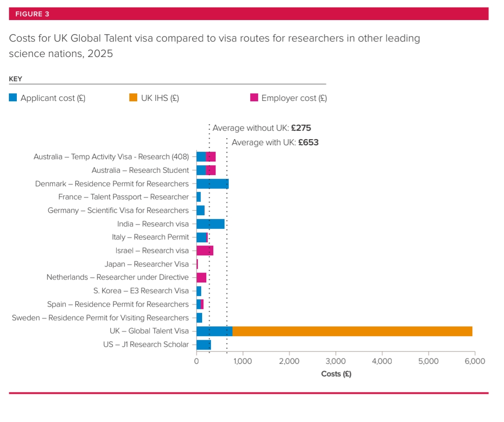
Task: Click the pink Netherlands Researcher under Directive bar
Action: pos(201,278)
